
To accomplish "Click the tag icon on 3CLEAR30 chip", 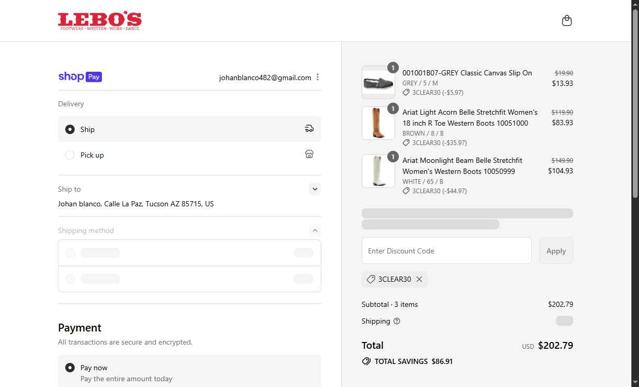I will point(370,279).
